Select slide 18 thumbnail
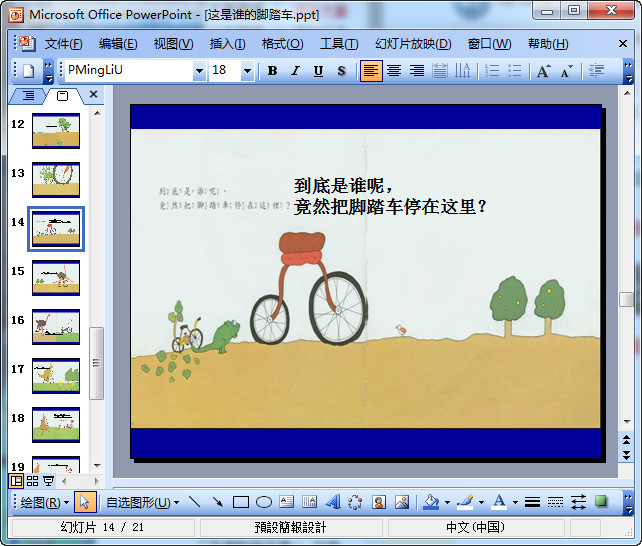The height and width of the screenshot is (546, 642). click(x=56, y=425)
